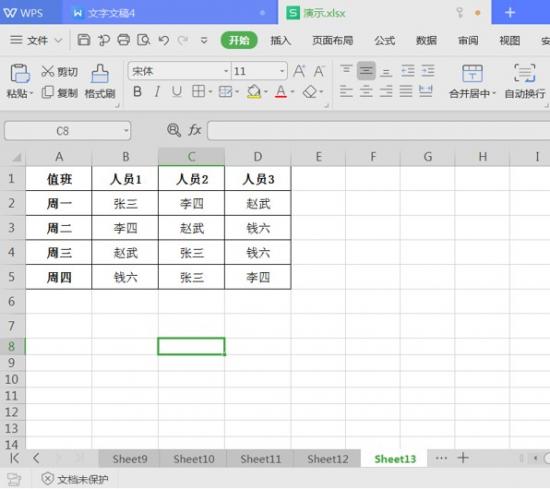
Task: Expand the font size 11 dropdown
Action: point(282,71)
